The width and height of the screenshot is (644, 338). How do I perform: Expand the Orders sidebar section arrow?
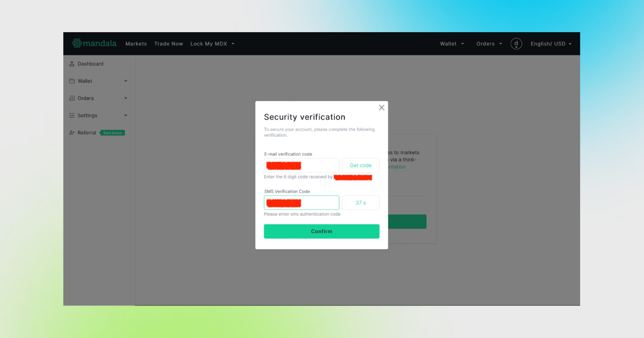click(x=126, y=98)
